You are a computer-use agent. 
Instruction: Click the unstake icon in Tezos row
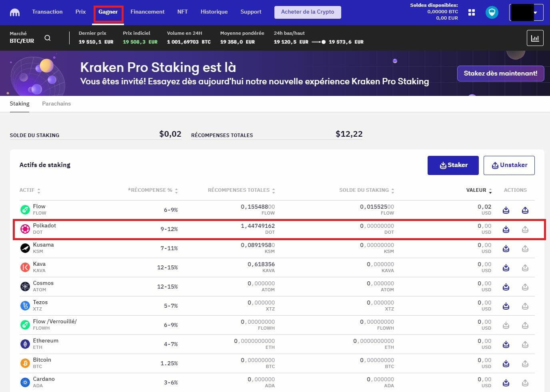click(x=525, y=306)
